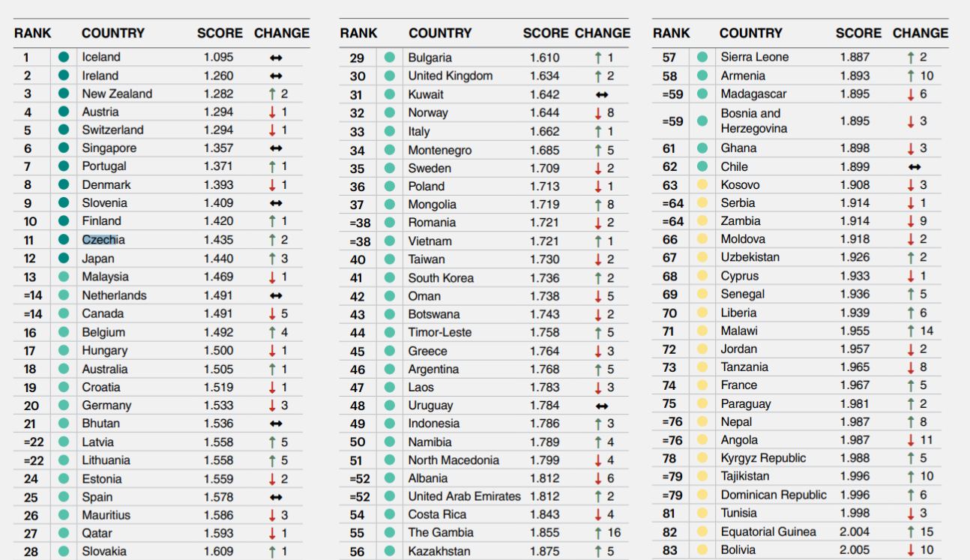Image resolution: width=970 pixels, height=560 pixels.
Task: Click the red down arrow in Norway's row
Action: 598,113
